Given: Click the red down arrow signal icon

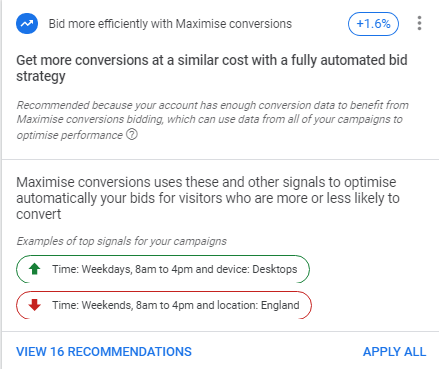Looking at the screenshot, I should coord(35,305).
